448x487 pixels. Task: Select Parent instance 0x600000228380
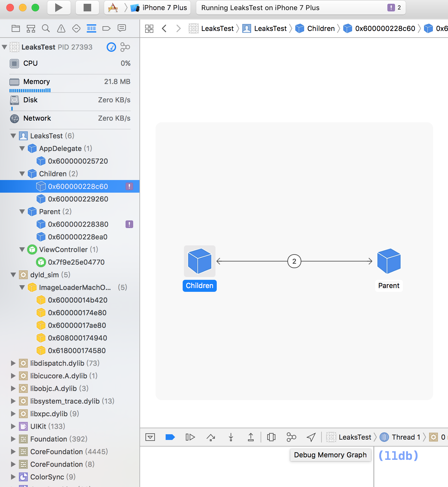70,224
